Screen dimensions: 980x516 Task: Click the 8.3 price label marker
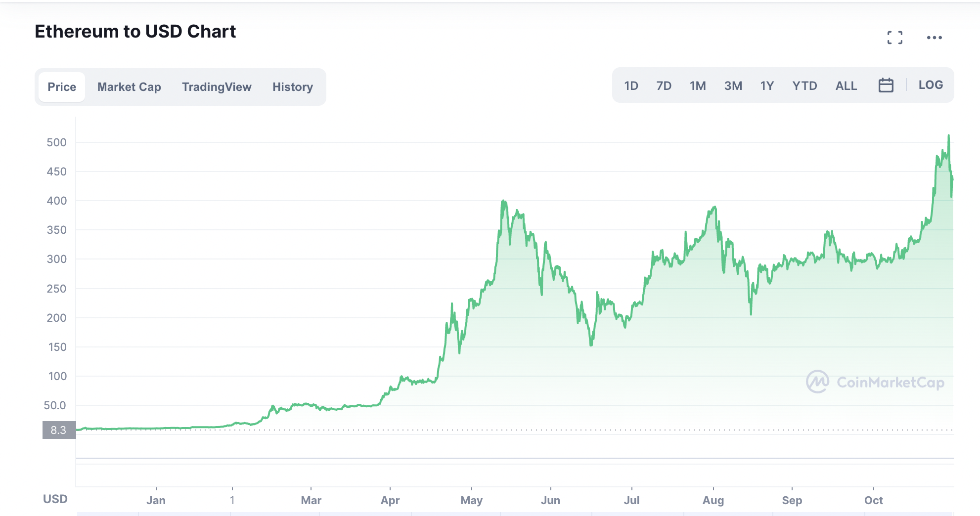(x=59, y=430)
